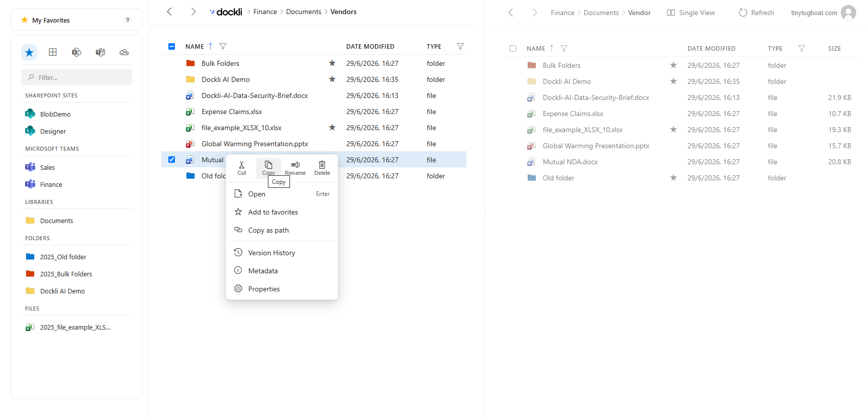Go back with left pane back arrow
The image size is (868, 419).
[169, 12]
